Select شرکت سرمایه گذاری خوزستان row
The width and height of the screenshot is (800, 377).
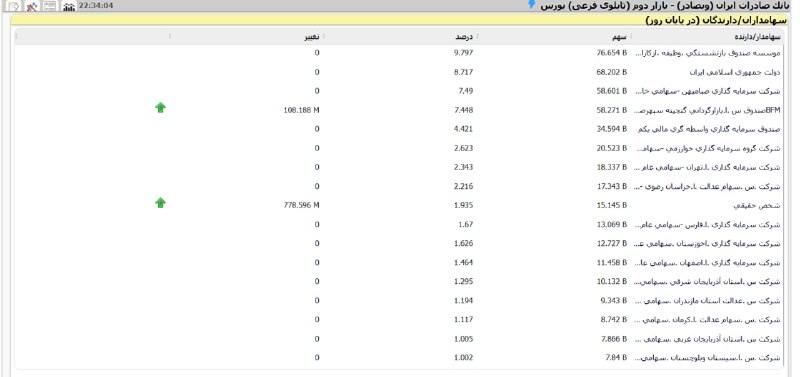[707, 244]
